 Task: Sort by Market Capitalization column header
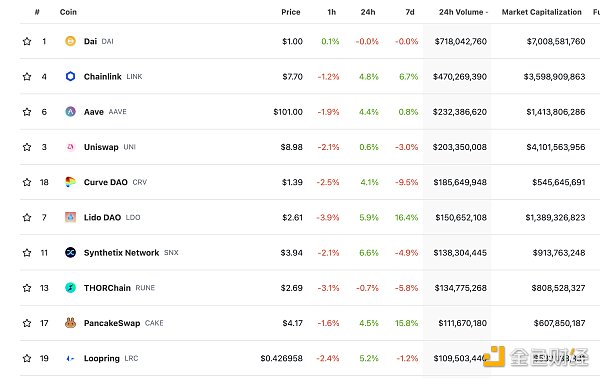tap(541, 12)
